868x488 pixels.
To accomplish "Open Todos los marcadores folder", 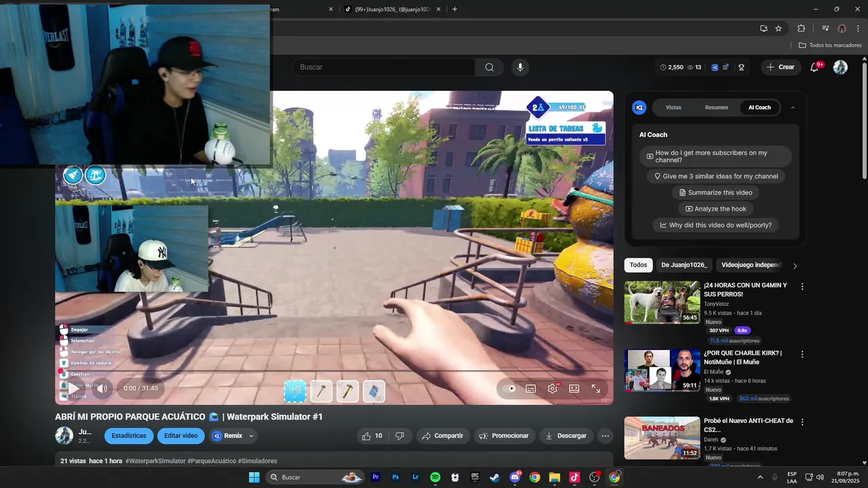I will [x=830, y=45].
